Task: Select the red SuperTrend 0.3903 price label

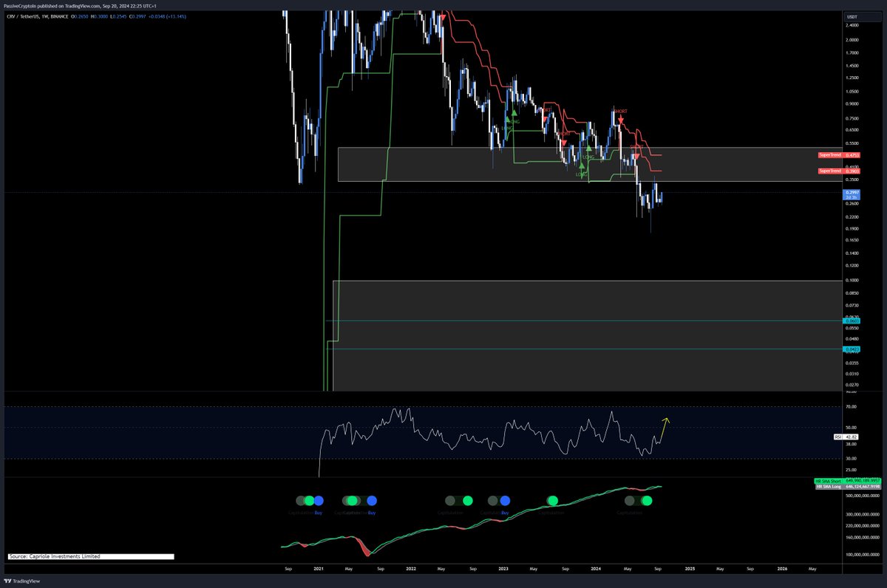Action: coord(839,171)
